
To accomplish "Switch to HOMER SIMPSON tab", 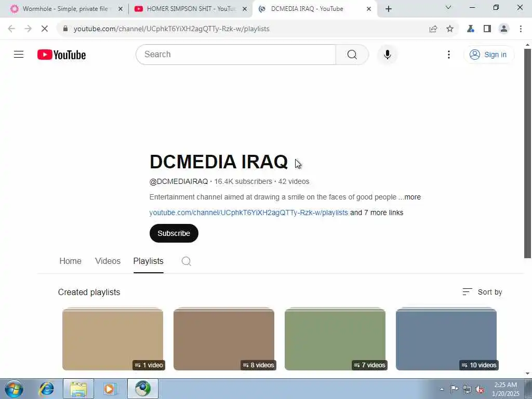I will tap(190, 9).
